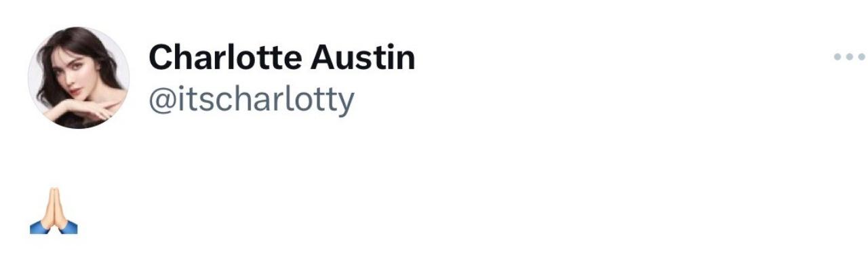Select the bold "Charlotte Austin" name text
The image size is (868, 280).
pos(281,58)
